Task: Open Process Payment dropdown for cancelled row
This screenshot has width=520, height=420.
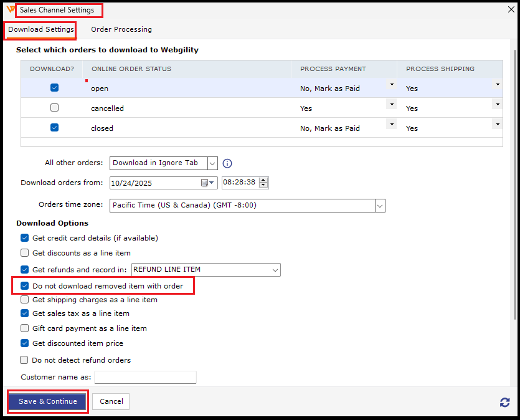Action: coord(391,104)
